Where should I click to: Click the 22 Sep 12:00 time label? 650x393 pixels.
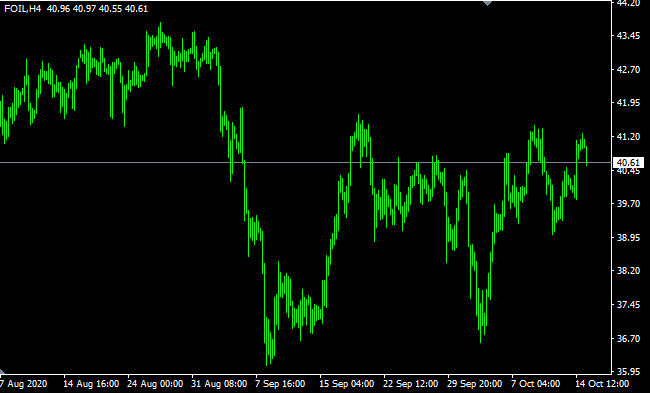(410, 383)
